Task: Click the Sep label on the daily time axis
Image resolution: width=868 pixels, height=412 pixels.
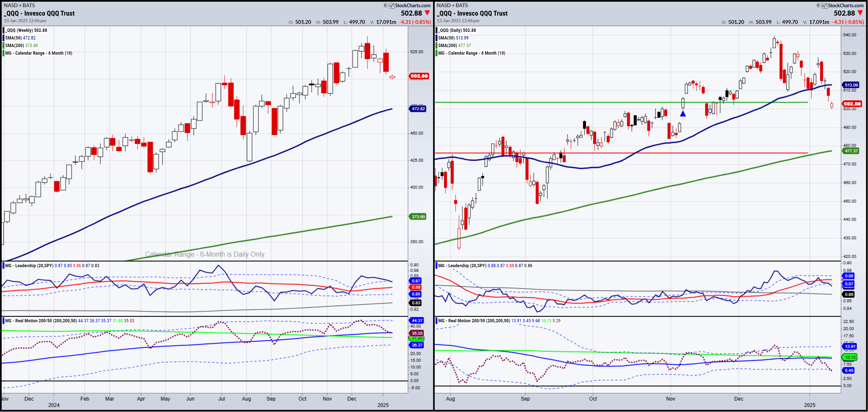Action: click(x=525, y=399)
